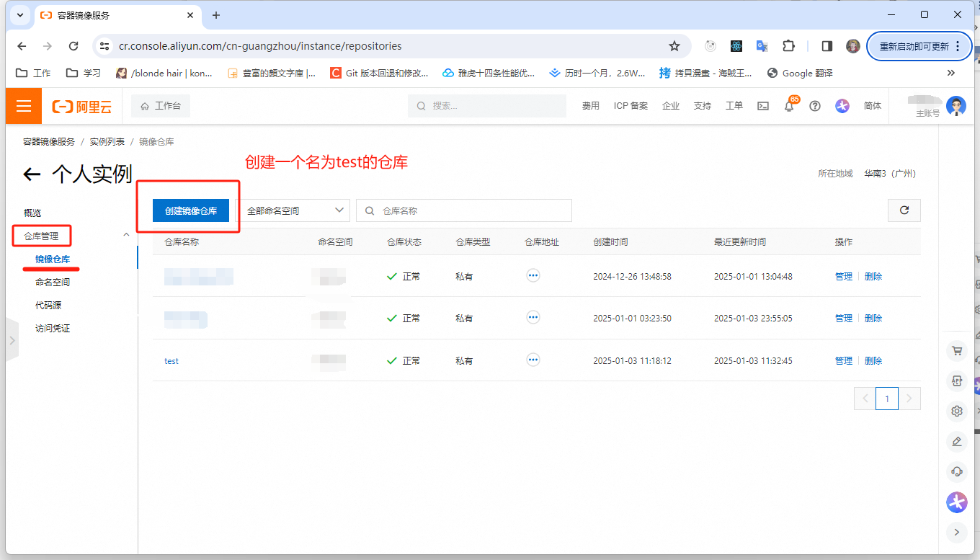Open the 学习 bookmarks folder
The height and width of the screenshot is (560, 980).
(x=84, y=73)
